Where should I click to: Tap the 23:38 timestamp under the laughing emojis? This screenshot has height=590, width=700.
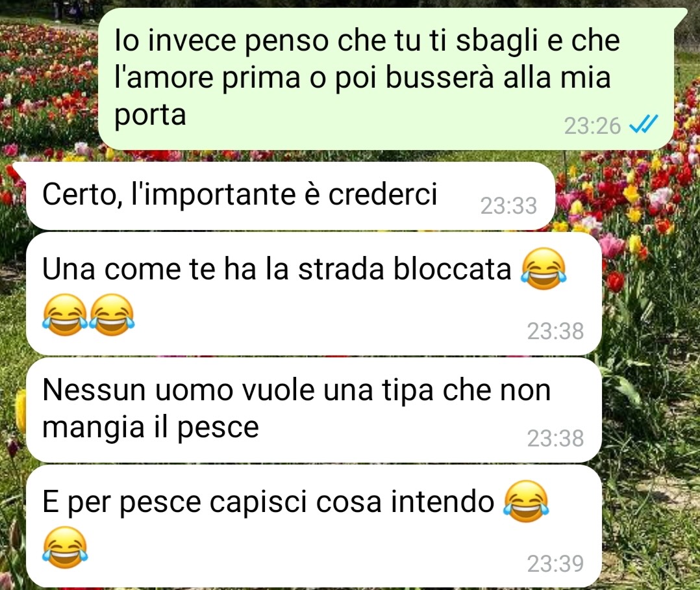555,331
